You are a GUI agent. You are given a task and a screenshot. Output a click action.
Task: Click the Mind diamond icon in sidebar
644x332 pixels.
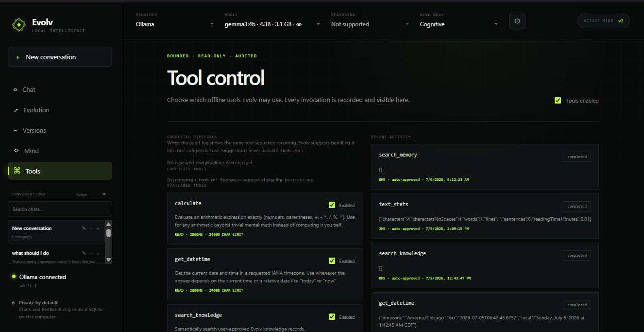pos(16,151)
